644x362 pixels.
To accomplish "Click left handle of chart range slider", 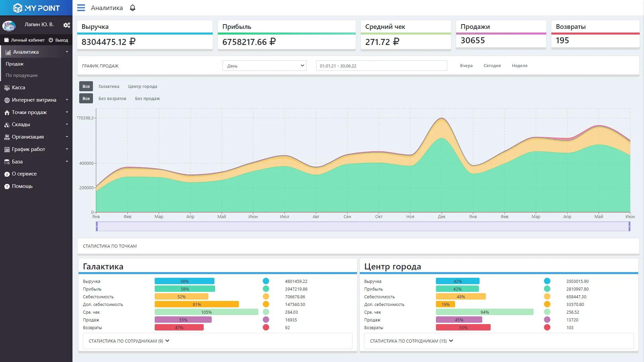I will (97, 226).
